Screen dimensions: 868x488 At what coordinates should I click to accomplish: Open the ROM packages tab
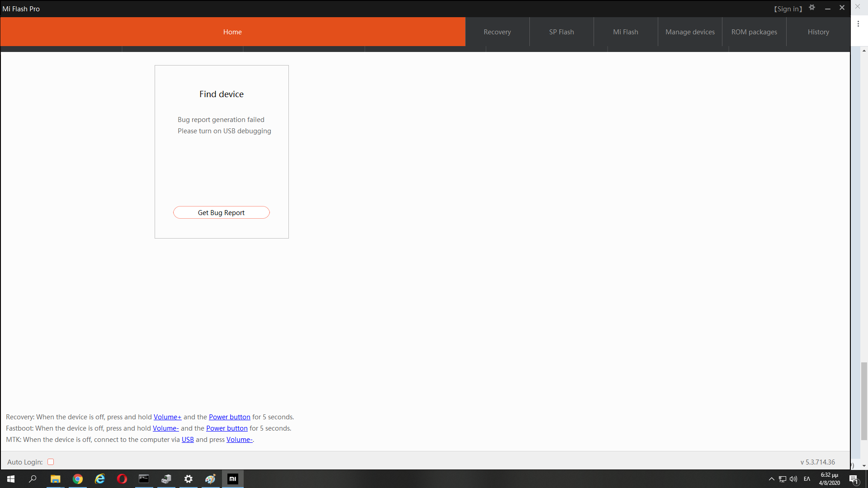point(754,32)
